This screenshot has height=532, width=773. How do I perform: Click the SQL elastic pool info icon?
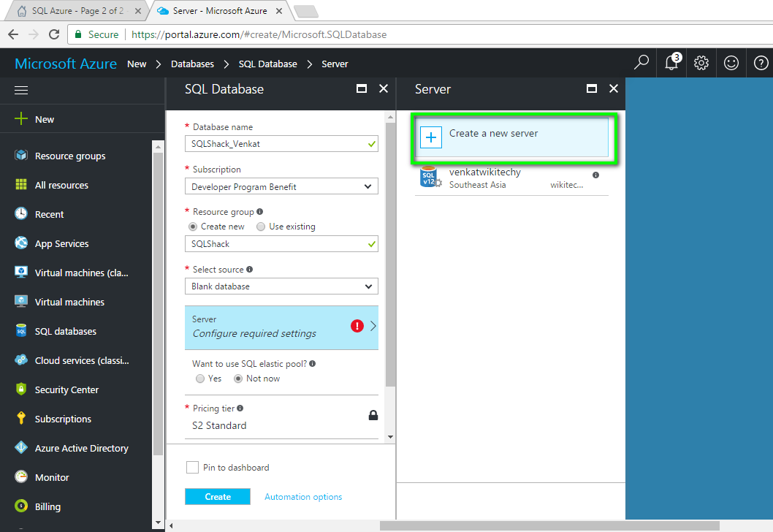tap(312, 363)
